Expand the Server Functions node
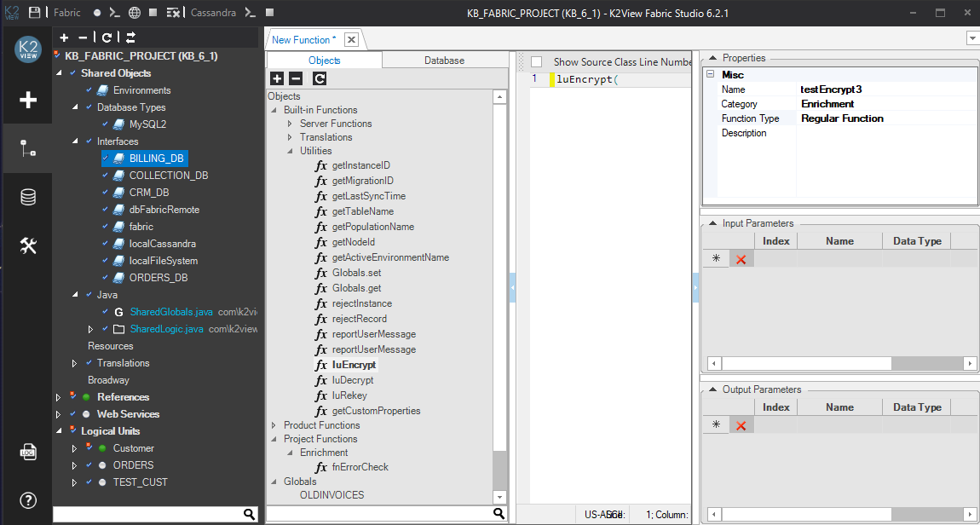The width and height of the screenshot is (980, 525). 290,124
